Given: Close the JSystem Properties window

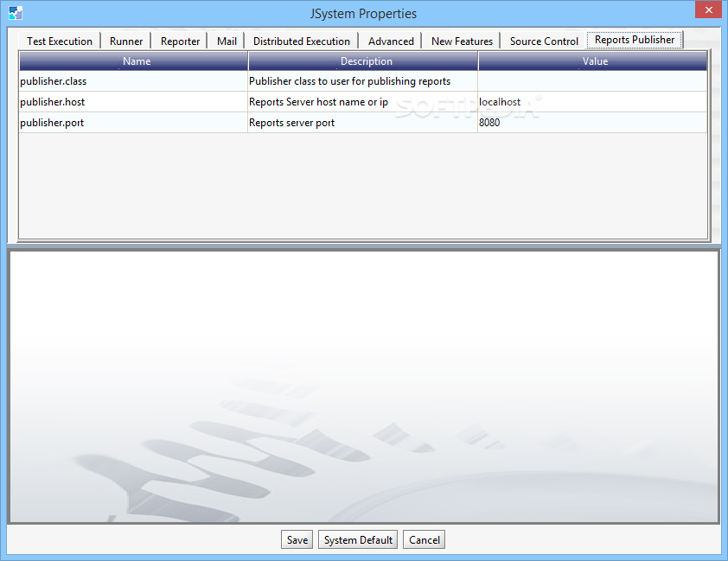Looking at the screenshot, I should click(x=708, y=10).
